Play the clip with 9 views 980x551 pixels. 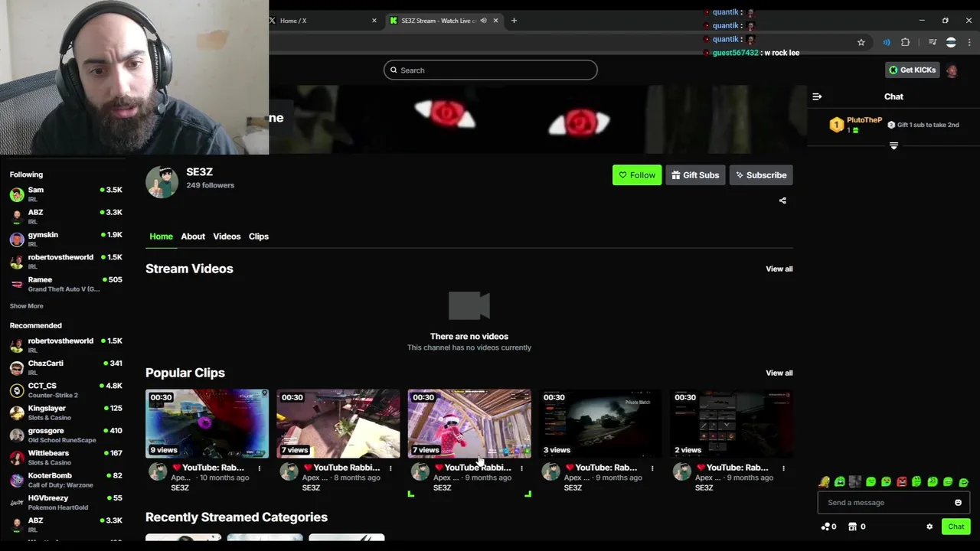click(x=207, y=423)
